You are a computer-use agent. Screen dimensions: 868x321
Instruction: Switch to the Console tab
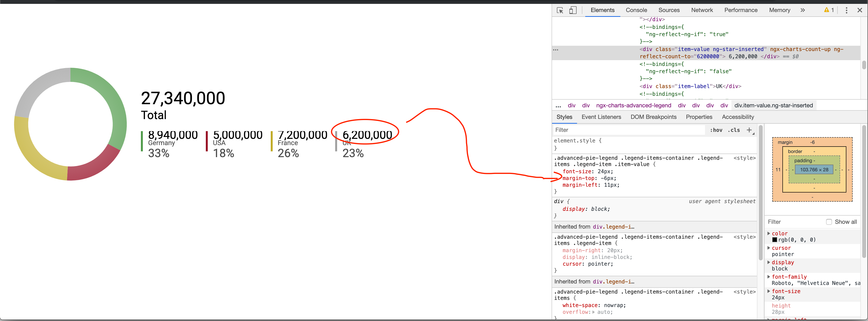636,10
